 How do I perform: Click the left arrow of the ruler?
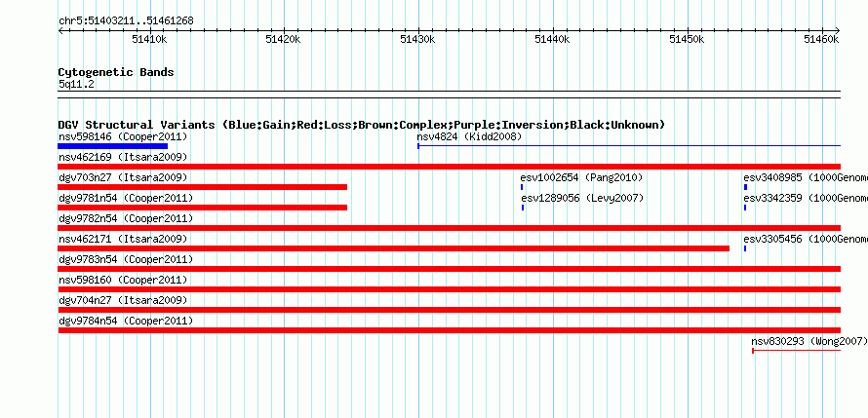(60, 30)
